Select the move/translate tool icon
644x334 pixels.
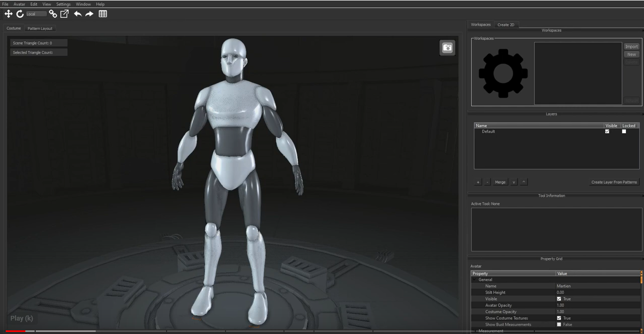tap(8, 14)
